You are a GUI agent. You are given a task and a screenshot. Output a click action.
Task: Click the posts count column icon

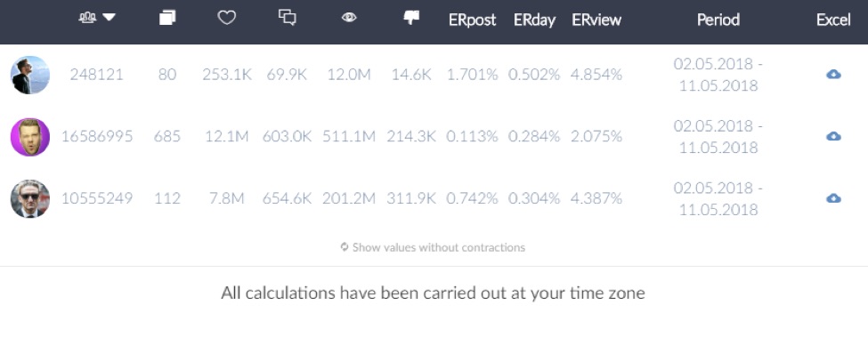167,19
